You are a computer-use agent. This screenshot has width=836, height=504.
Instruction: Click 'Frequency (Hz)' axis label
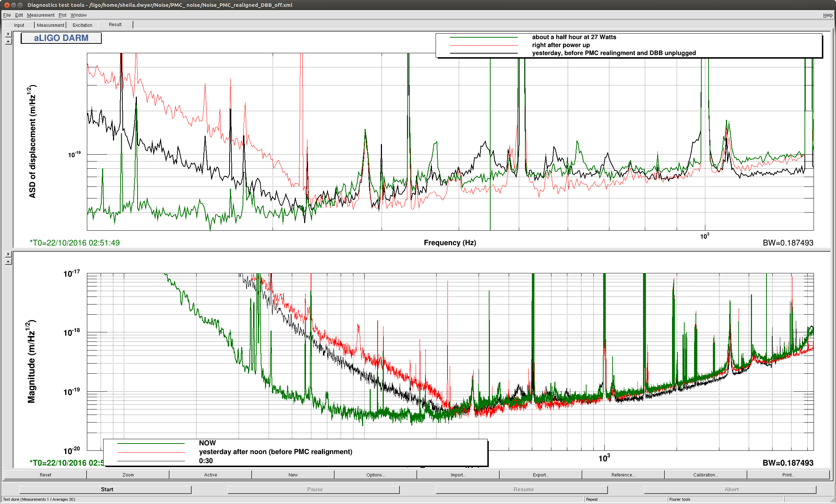(450, 243)
